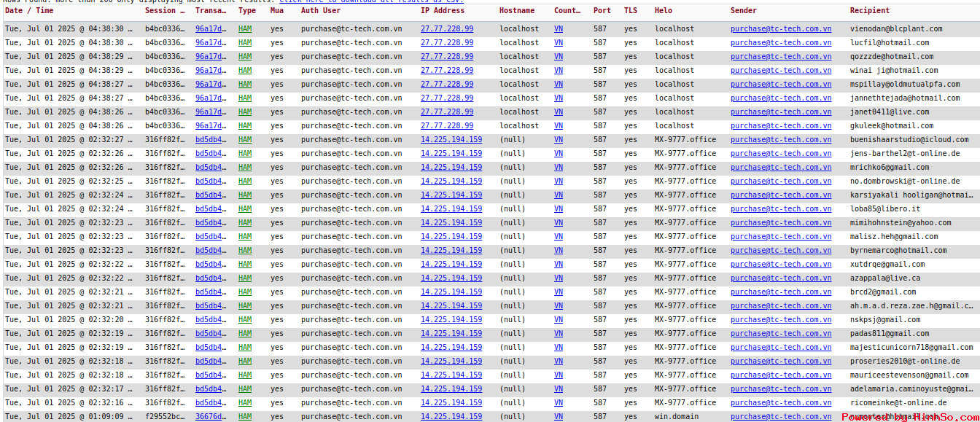
Task: Click VN link in jens-barthel2@t-online.de row
Action: 559,154
